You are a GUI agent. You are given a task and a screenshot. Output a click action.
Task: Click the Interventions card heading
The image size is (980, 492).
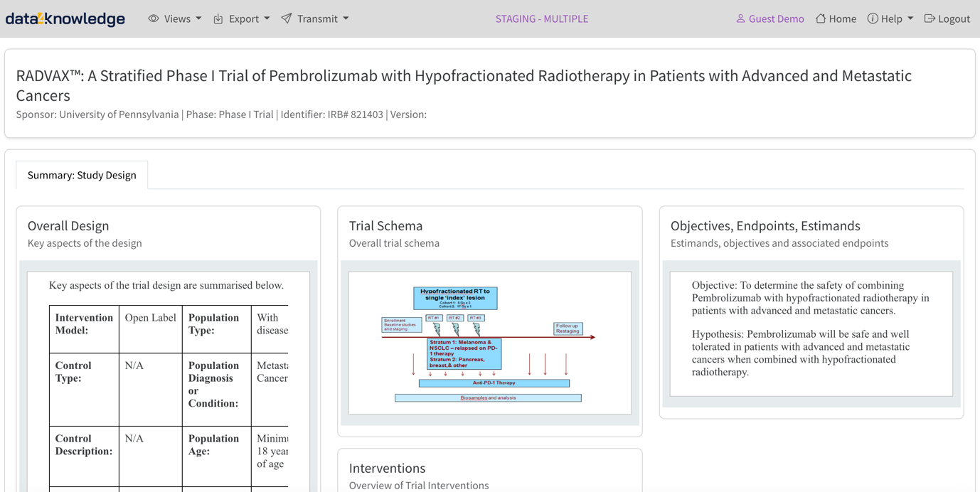(x=387, y=468)
